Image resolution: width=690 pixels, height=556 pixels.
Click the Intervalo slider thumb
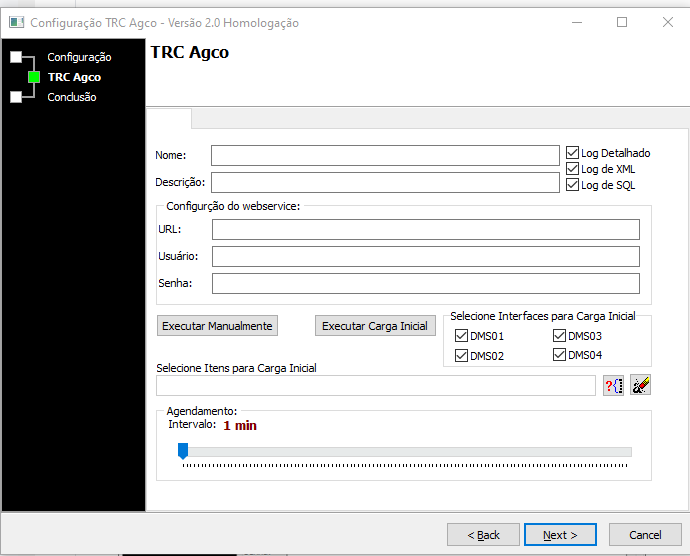click(x=183, y=451)
